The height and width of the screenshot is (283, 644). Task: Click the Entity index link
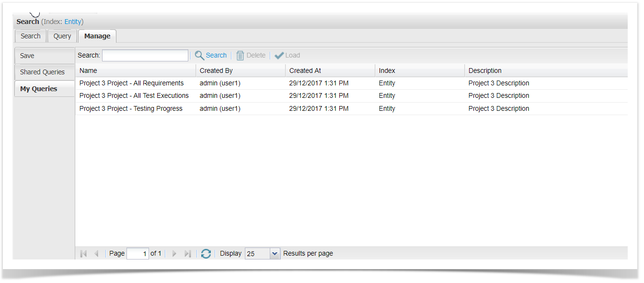click(x=73, y=22)
